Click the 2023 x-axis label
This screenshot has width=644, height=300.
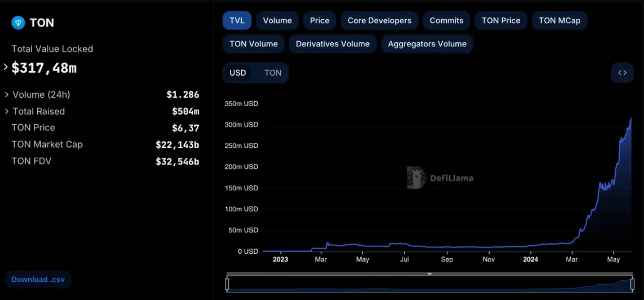coord(281,260)
